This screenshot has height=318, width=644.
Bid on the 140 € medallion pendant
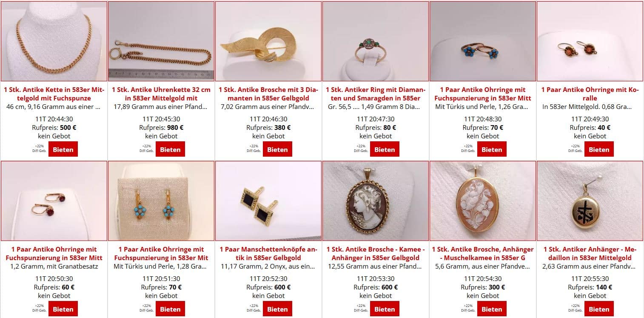599,309
